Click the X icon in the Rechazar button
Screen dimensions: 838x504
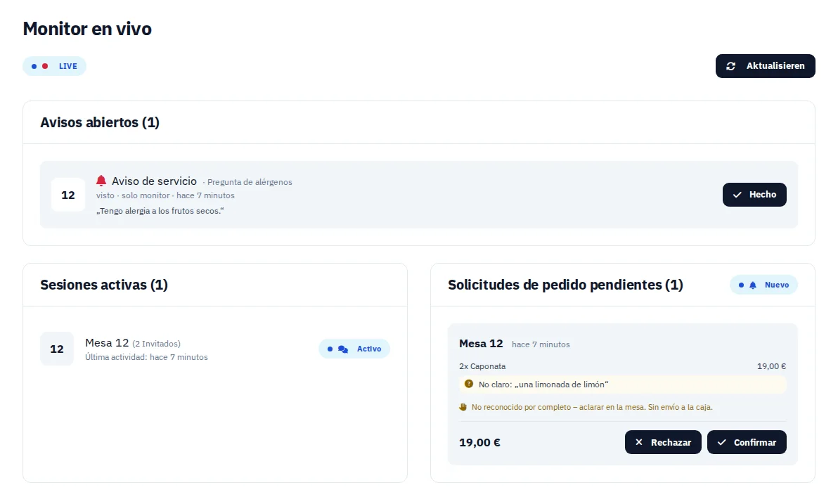[x=638, y=442]
